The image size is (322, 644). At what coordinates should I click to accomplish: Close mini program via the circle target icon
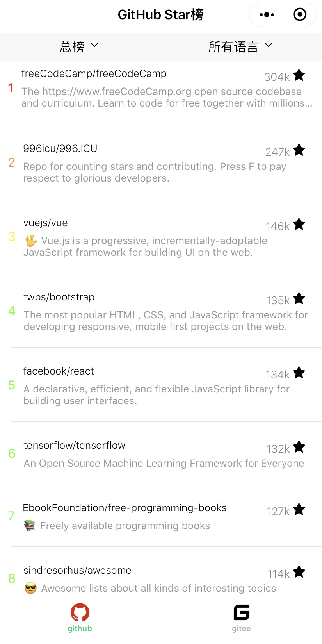point(300,15)
